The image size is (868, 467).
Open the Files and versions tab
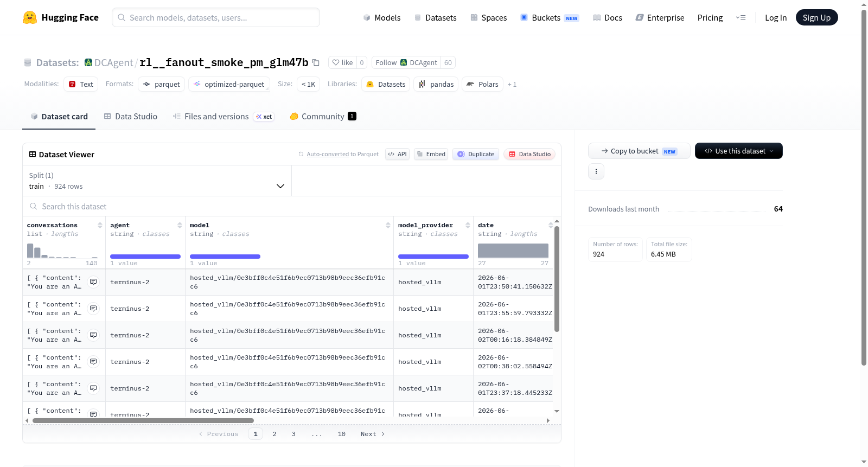click(x=224, y=117)
